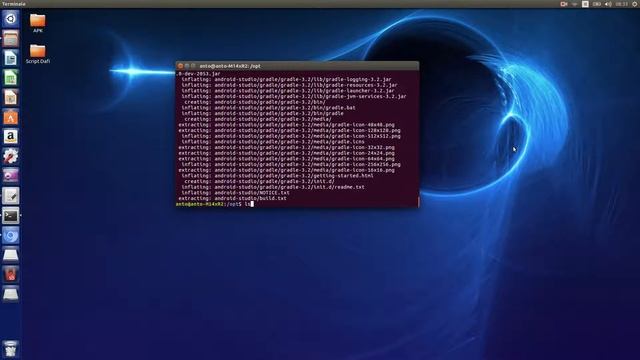
Task: Open the sound volume indicator
Action: click(608, 4)
